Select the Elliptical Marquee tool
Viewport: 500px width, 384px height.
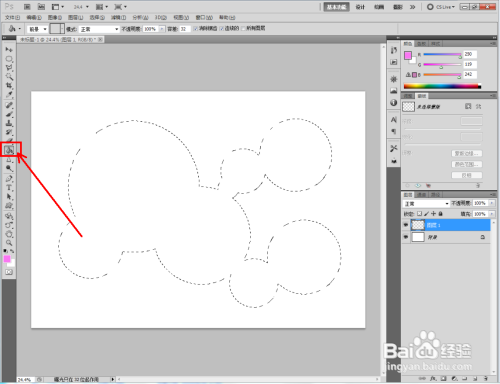click(9, 59)
